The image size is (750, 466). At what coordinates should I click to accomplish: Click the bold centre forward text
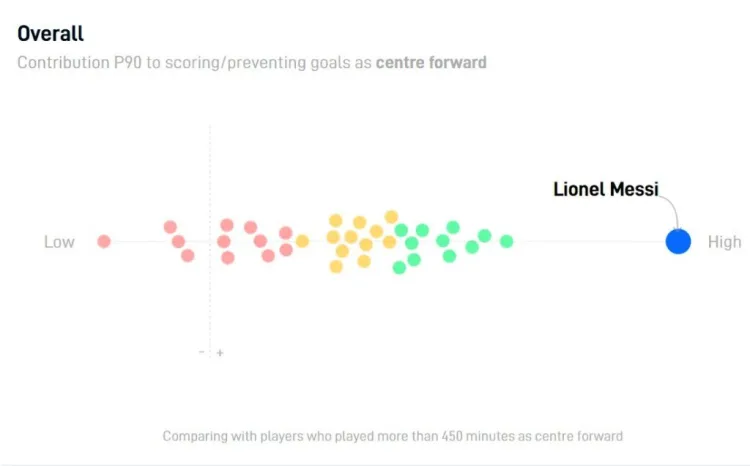pos(431,63)
